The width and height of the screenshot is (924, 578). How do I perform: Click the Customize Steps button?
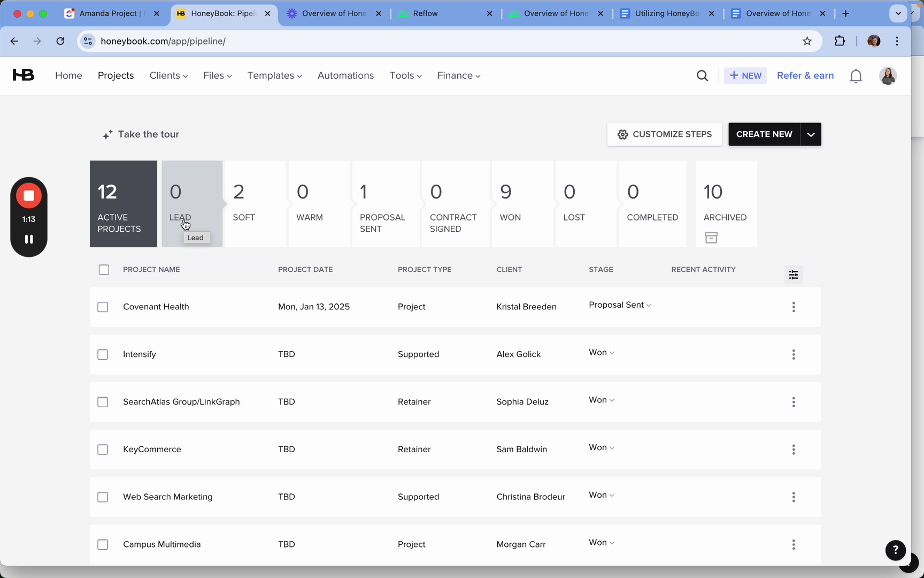664,134
